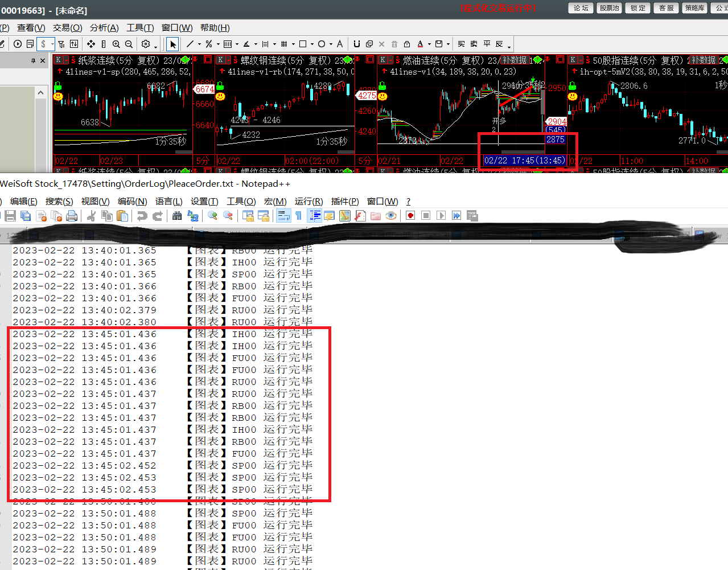728x570 pixels.
Task: Delete drawings with the trash icon
Action: [394, 44]
